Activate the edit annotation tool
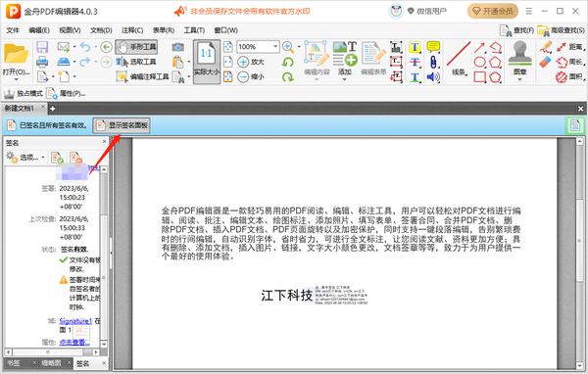Screen dimensions: 588x374 (x=142, y=76)
